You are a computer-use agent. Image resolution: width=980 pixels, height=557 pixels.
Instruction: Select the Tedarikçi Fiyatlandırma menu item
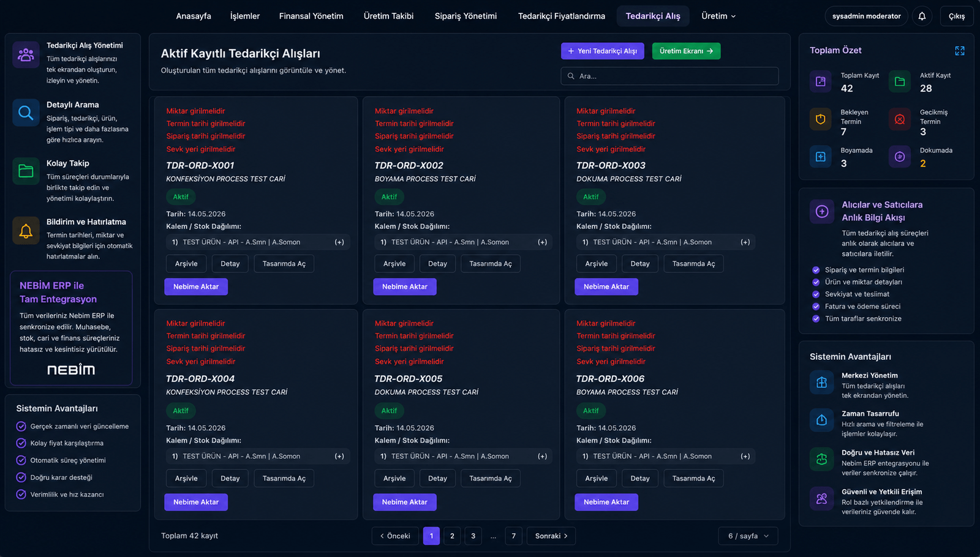pos(562,16)
